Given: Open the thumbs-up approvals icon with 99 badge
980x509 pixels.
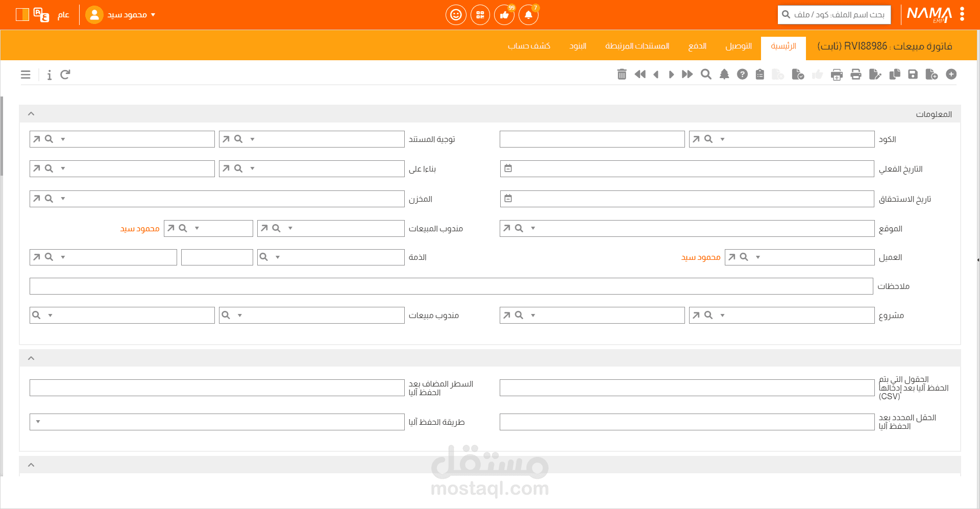Looking at the screenshot, I should pyautogui.click(x=504, y=15).
